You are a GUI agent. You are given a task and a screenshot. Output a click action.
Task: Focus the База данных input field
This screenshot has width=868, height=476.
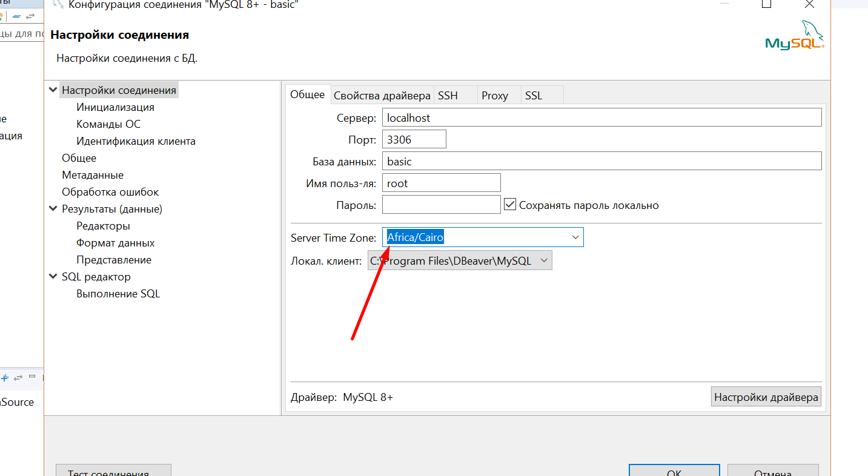point(602,160)
